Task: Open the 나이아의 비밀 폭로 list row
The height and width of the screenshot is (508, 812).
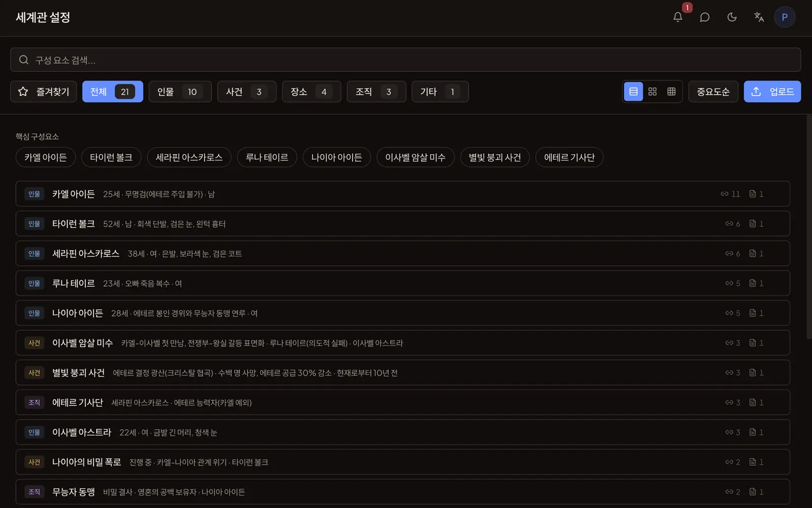Action: pos(403,462)
